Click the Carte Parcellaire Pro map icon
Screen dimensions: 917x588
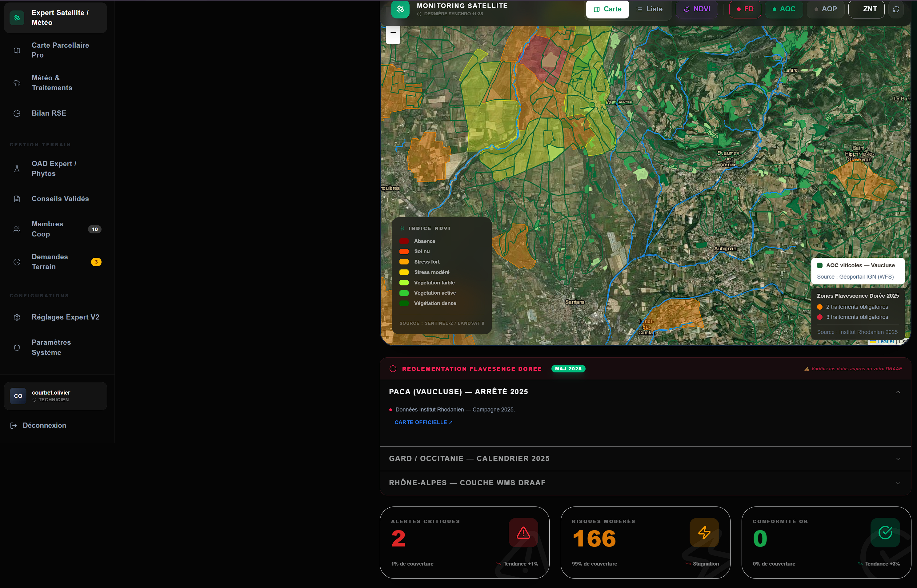point(17,50)
